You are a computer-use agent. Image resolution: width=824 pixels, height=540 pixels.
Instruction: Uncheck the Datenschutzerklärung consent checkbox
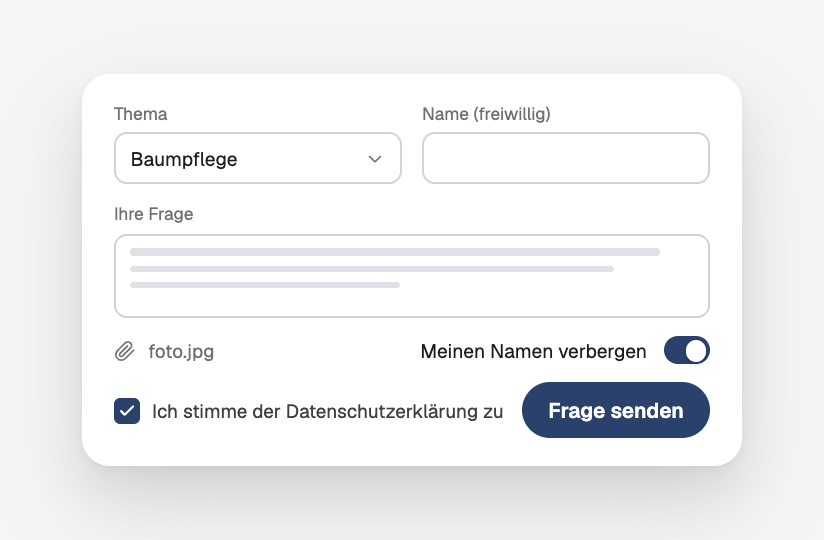(127, 411)
